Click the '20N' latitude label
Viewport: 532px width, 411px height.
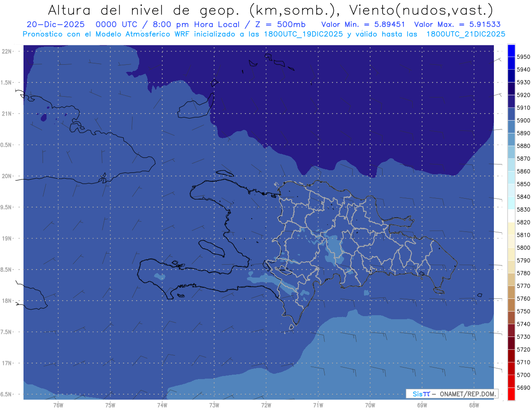coord(7,176)
